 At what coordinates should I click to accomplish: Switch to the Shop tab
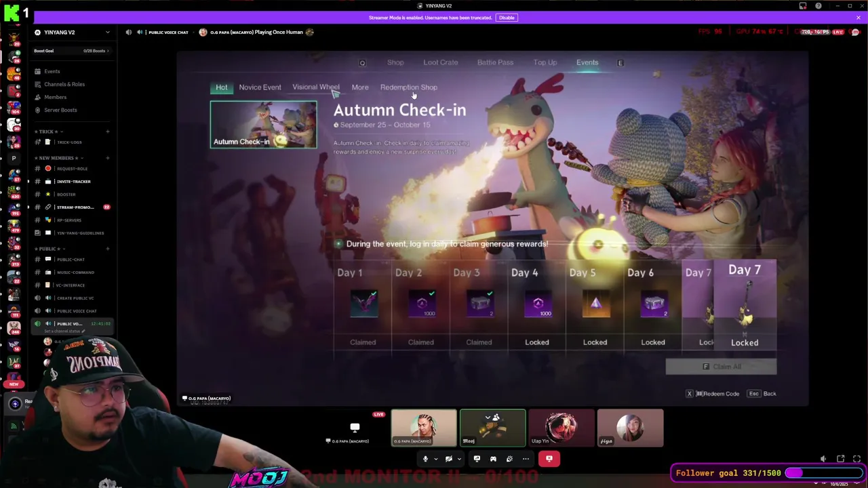click(x=395, y=62)
